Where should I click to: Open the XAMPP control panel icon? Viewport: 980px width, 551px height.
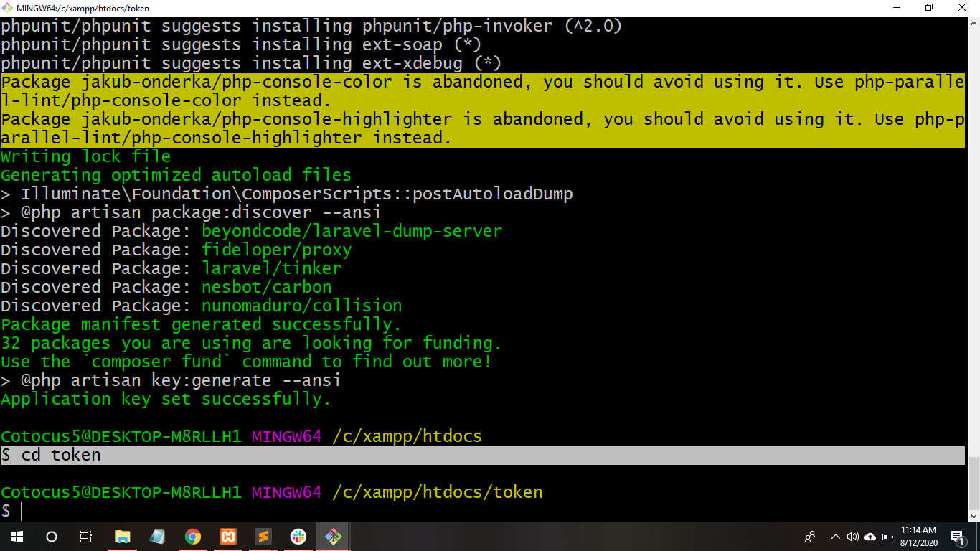227,536
